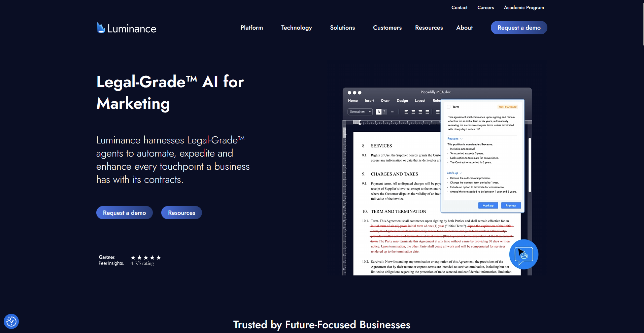Click the Gartner Peer Insights badge

point(111,260)
